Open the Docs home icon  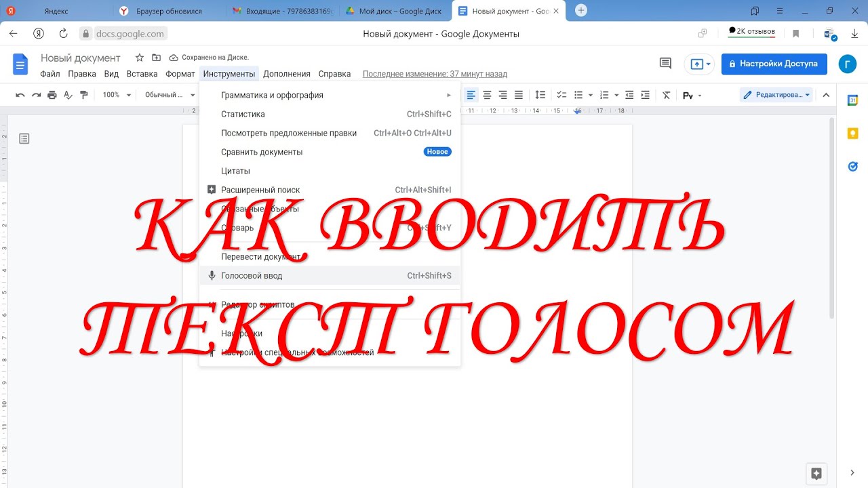(x=20, y=64)
